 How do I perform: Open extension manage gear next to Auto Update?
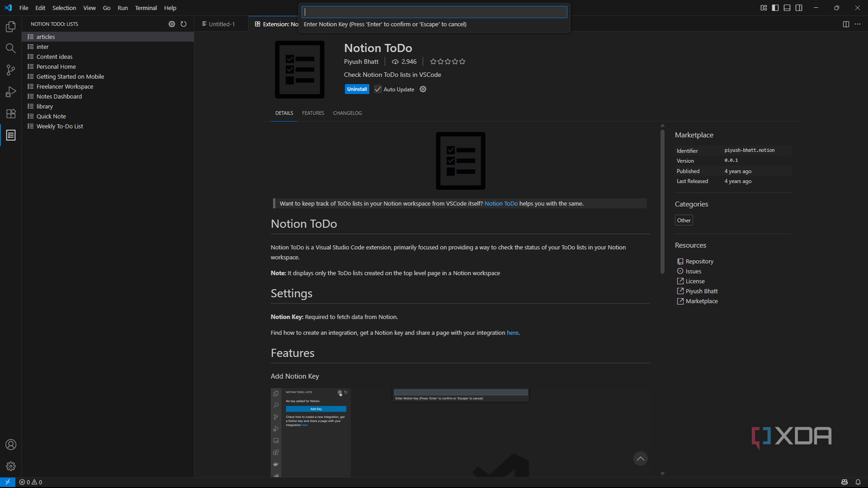pos(423,89)
